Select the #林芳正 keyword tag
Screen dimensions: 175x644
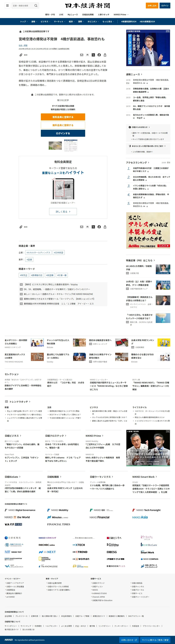(x=23, y=275)
